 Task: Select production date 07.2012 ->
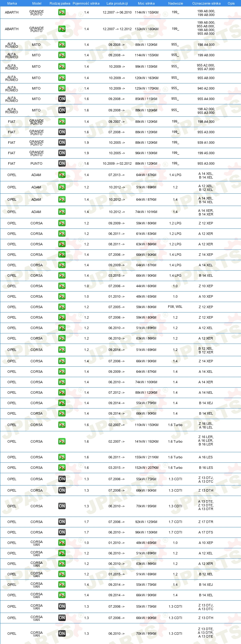tap(116, 392)
